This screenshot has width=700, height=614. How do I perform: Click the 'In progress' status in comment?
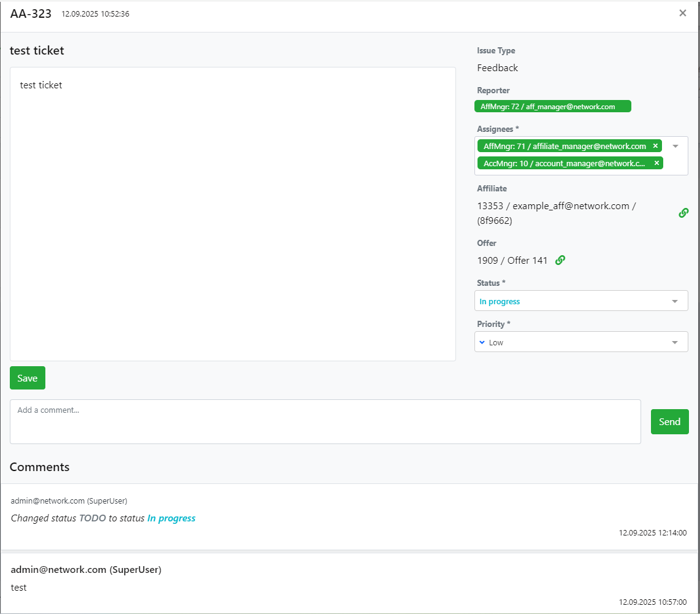171,518
